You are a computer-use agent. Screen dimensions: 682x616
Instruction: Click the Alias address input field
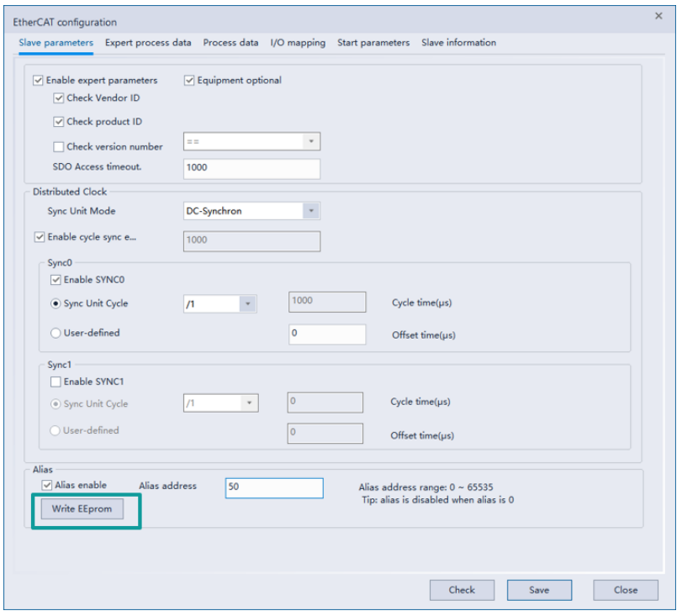[273, 487]
